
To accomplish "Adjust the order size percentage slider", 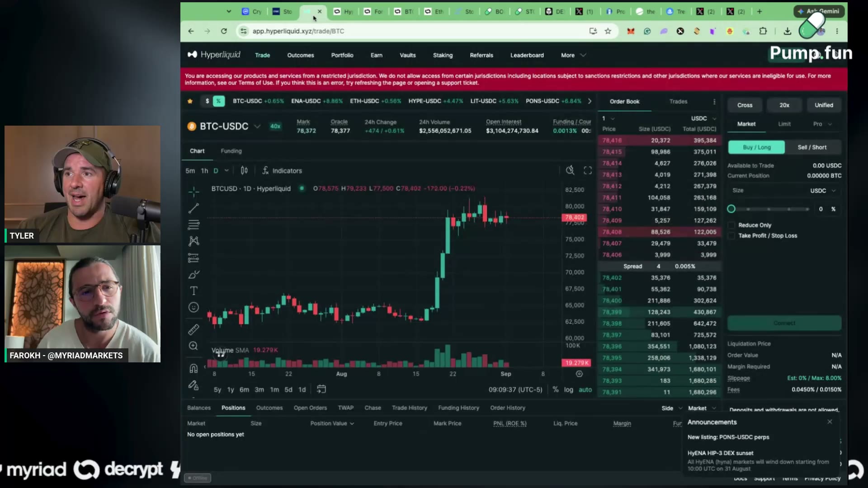I will click(x=769, y=209).
